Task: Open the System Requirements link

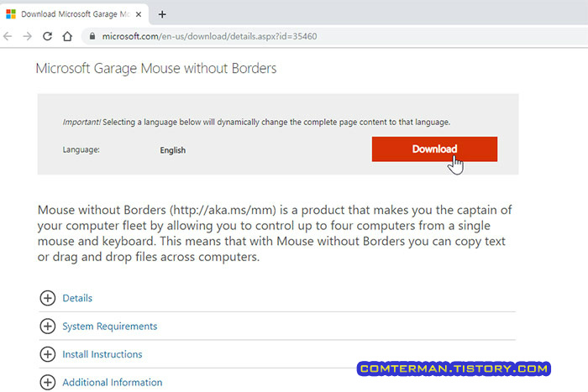Action: point(109,327)
